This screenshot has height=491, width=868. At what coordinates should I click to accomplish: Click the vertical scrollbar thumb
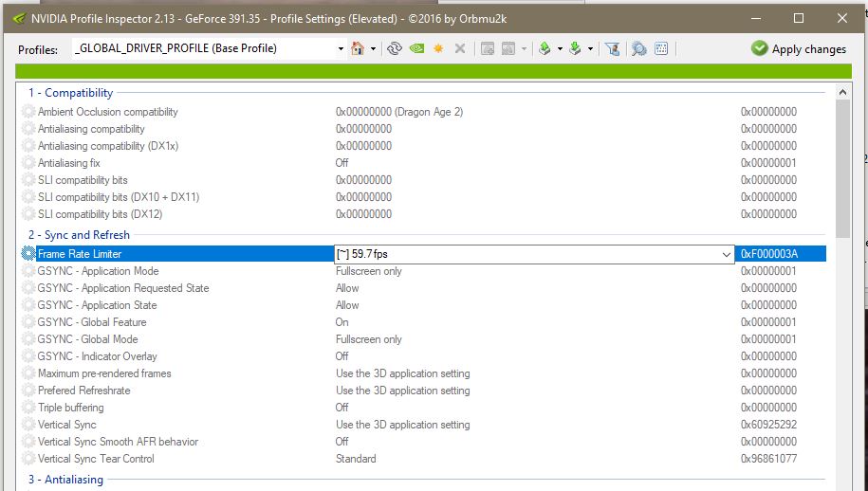(x=842, y=169)
